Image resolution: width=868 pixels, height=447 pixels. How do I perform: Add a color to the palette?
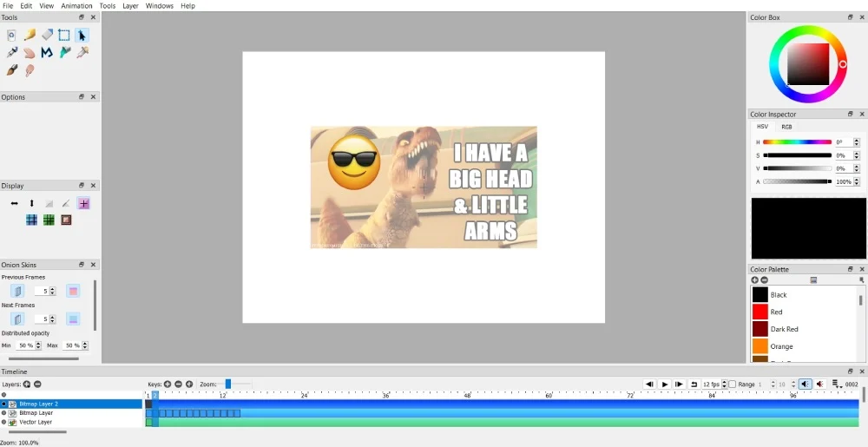click(754, 280)
